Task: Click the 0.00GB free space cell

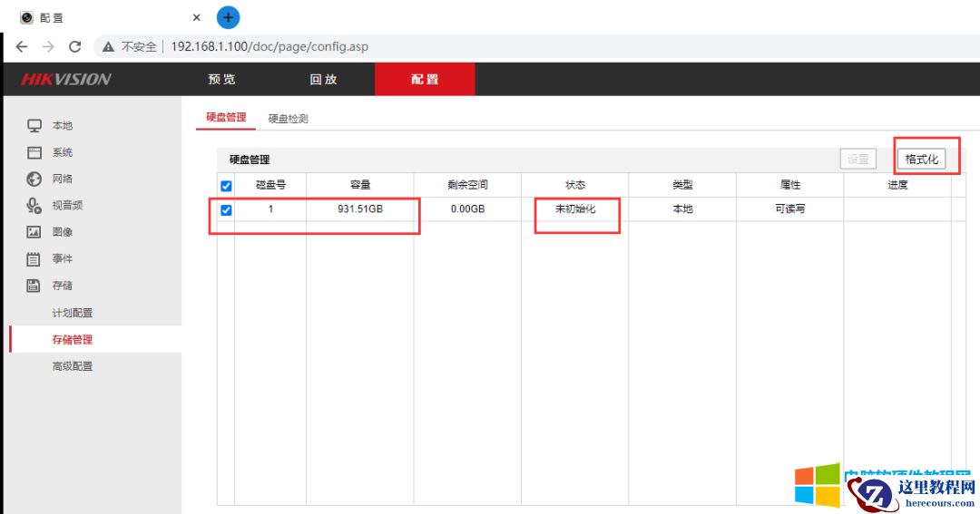Action: pos(467,209)
